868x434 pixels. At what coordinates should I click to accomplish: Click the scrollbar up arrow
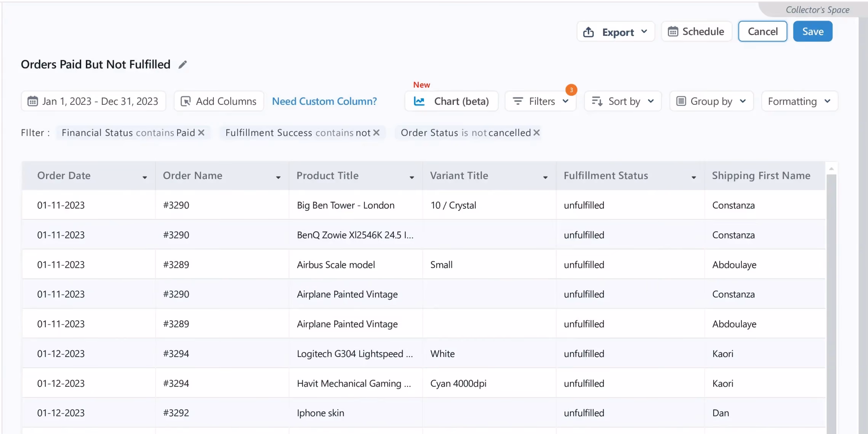pos(831,168)
